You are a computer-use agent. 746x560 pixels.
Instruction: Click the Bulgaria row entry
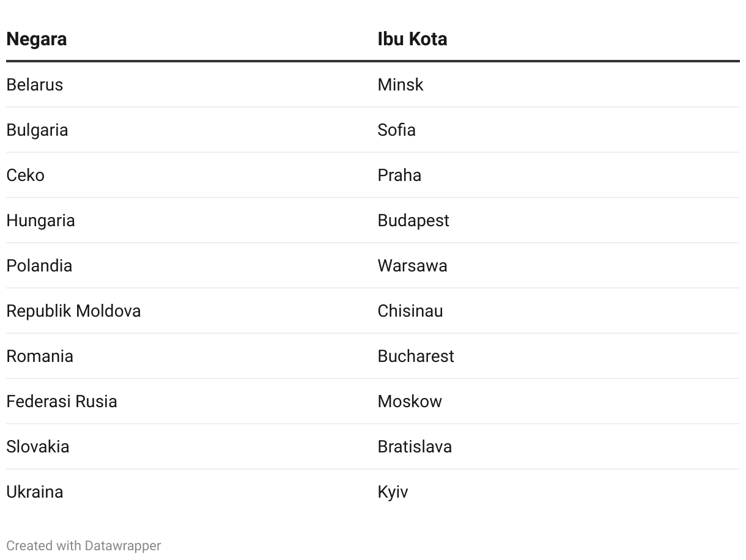coord(37,130)
